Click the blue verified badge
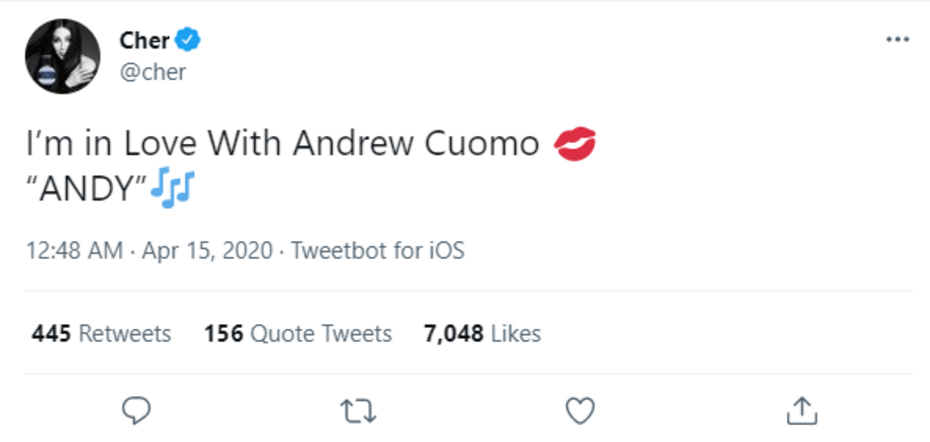 190,39
